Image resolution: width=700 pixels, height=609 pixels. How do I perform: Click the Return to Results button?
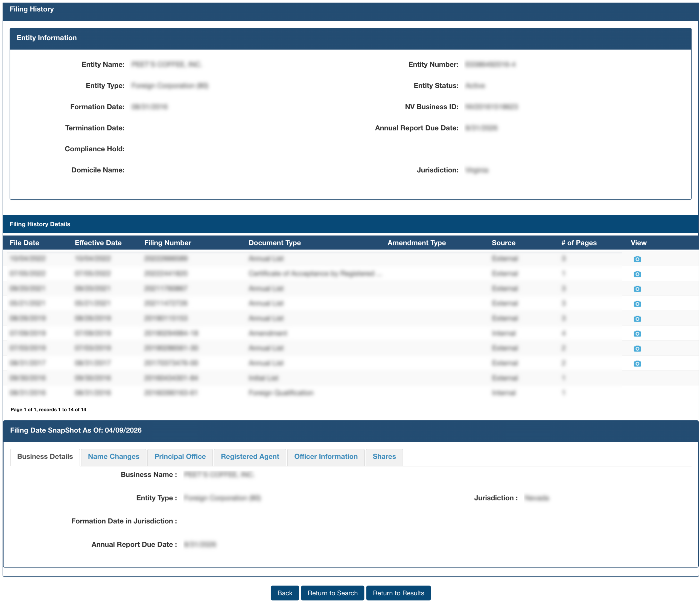(x=398, y=593)
